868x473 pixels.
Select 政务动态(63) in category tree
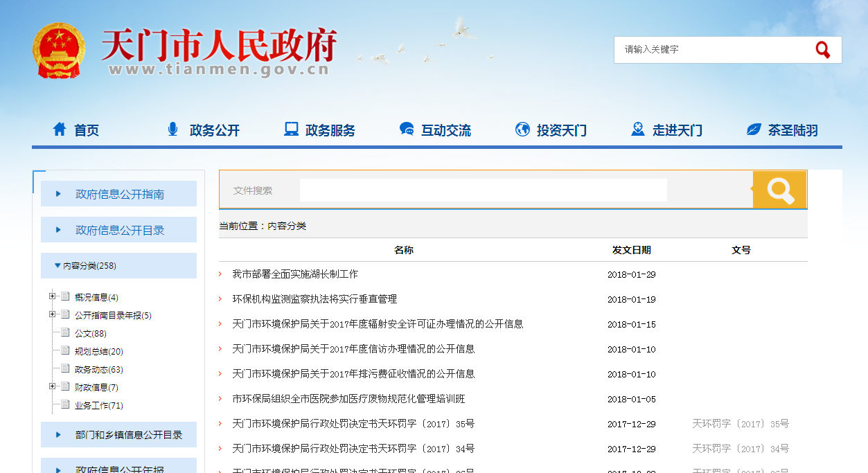(x=98, y=370)
